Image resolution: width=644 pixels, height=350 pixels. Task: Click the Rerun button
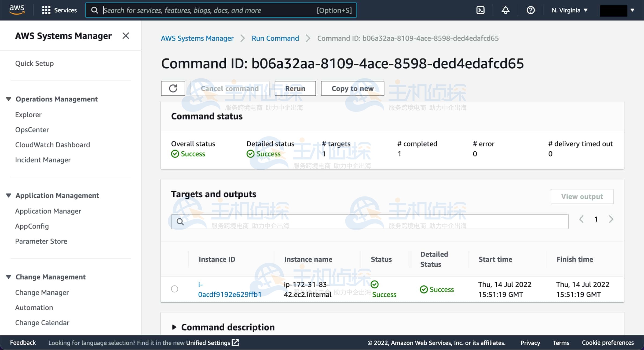(295, 88)
